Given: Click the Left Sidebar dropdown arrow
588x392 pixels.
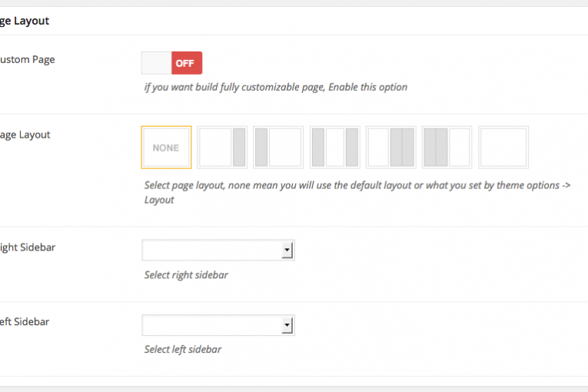Looking at the screenshot, I should point(287,325).
